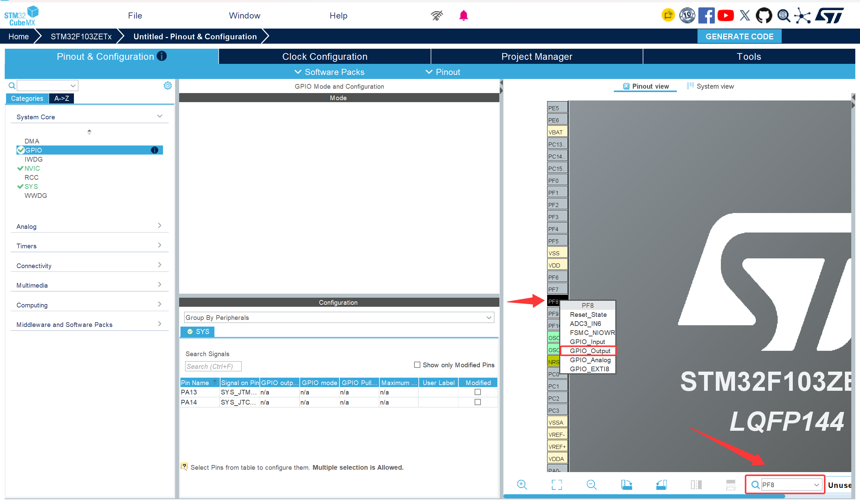This screenshot has width=860, height=504.
Task: Open the pink notification bell
Action: coord(463,15)
